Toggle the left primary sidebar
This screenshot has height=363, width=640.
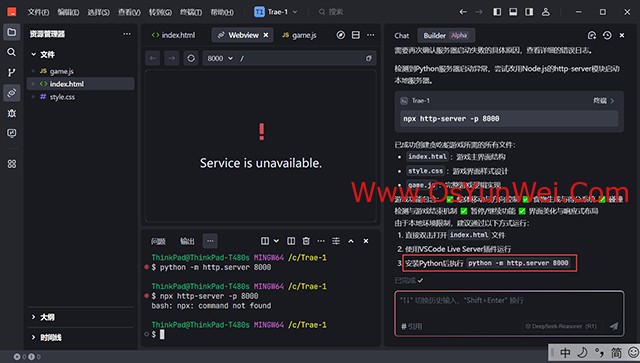[497, 12]
